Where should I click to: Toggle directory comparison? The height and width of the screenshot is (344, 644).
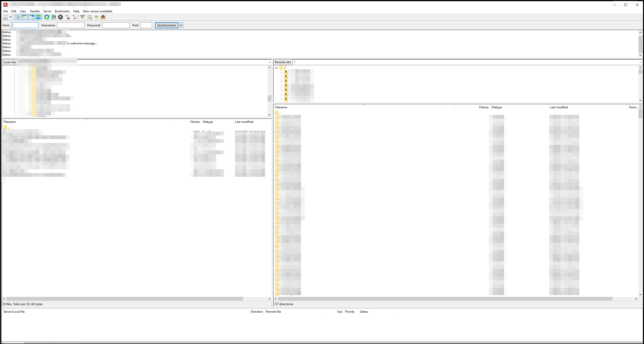pos(90,17)
